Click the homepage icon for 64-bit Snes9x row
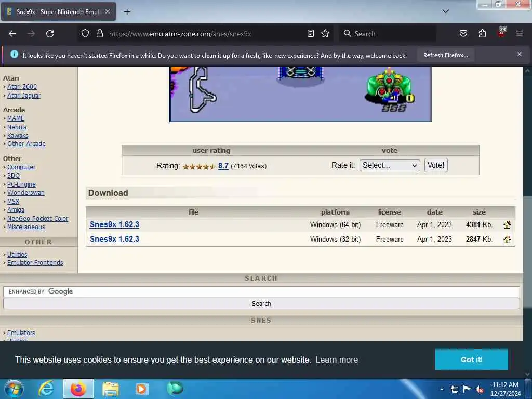Viewport: 532px width, 399px height. 507,224
